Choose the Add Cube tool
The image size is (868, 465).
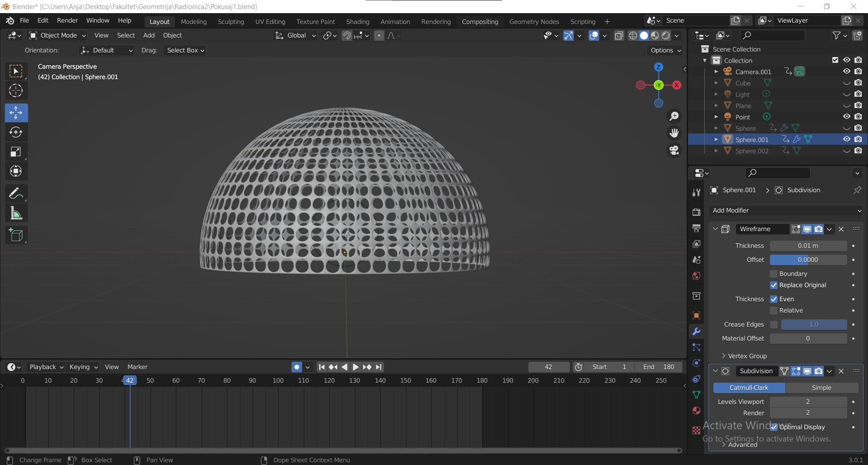point(16,235)
